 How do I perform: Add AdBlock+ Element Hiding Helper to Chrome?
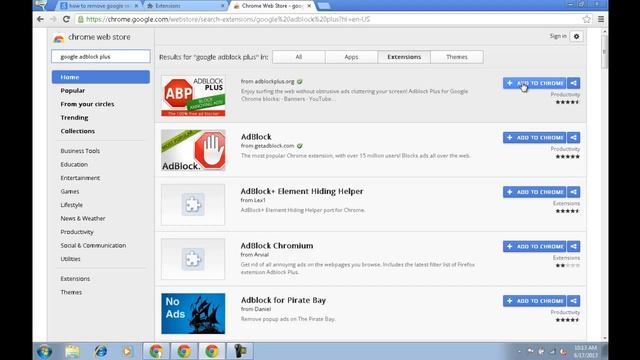[x=534, y=192]
